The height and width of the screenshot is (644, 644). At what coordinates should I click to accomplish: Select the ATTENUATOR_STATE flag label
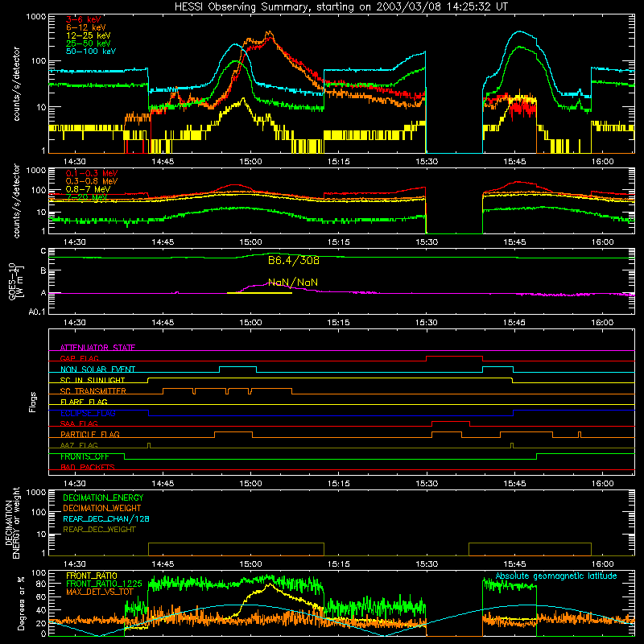click(97, 348)
